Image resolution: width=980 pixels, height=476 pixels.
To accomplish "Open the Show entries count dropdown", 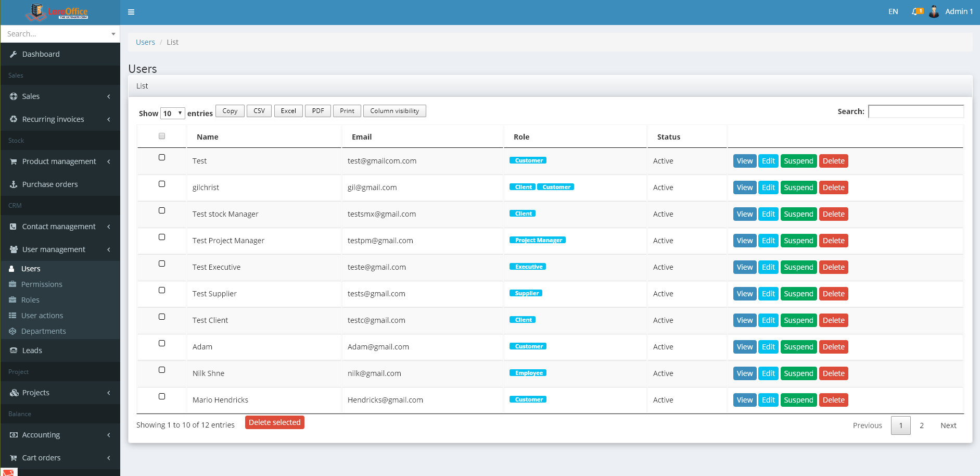I will click(173, 113).
